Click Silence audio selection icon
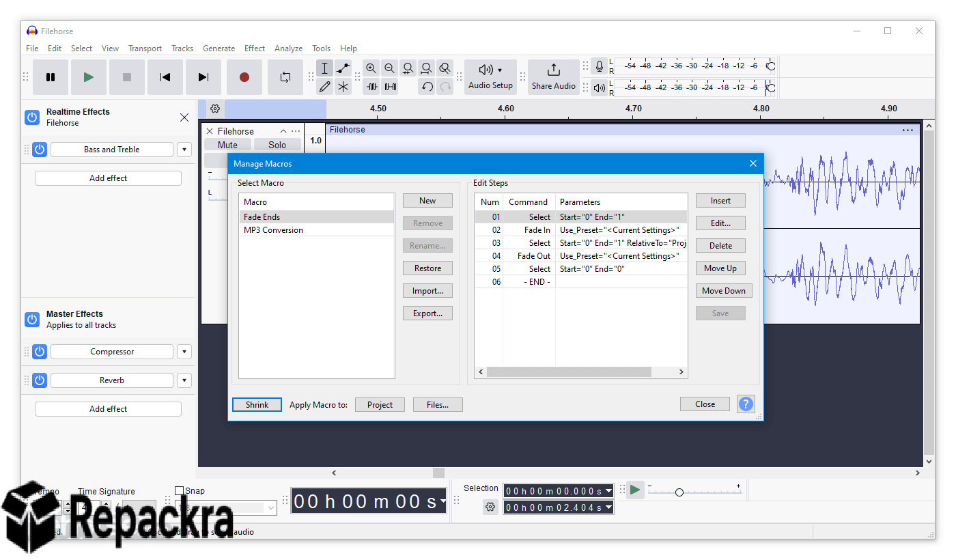The image size is (956, 560). pos(390,87)
